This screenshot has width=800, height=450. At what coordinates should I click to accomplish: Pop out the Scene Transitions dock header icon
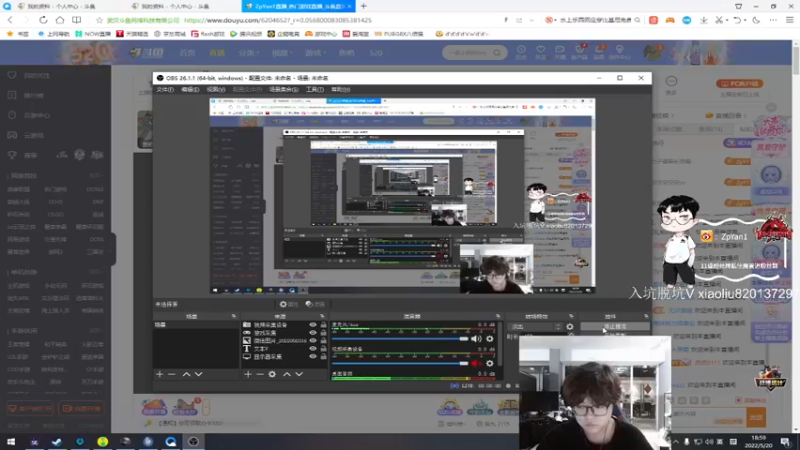[571, 316]
